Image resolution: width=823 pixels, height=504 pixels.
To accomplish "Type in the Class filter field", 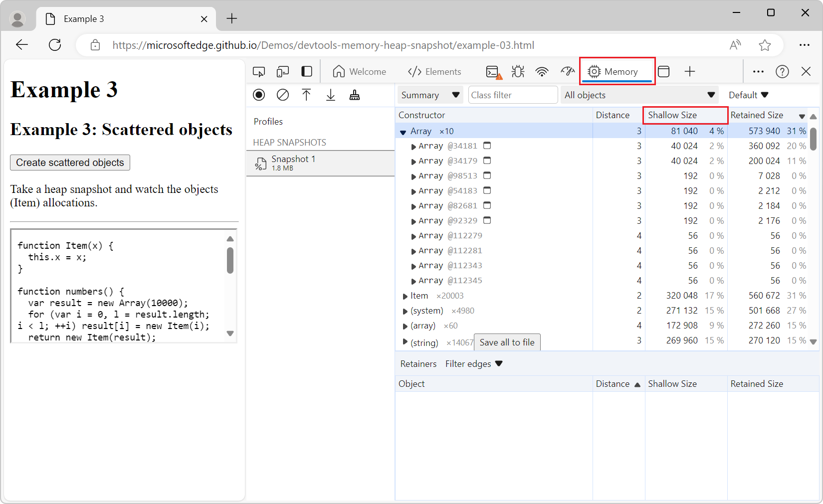I will click(513, 95).
